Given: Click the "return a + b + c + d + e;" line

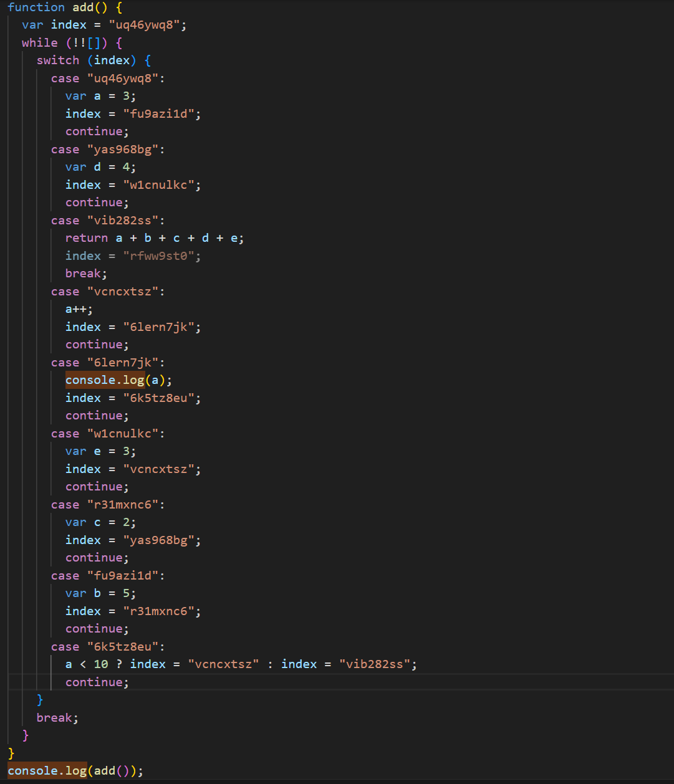Looking at the screenshot, I should [155, 238].
